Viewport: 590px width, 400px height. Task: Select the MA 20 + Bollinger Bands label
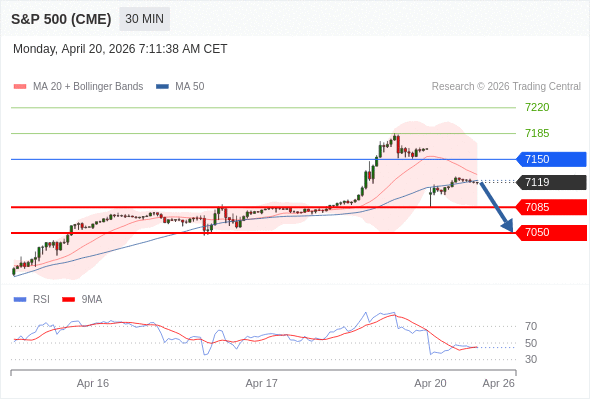click(88, 87)
